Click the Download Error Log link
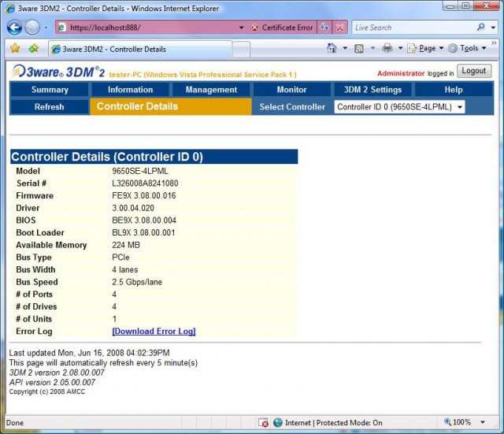 click(154, 332)
